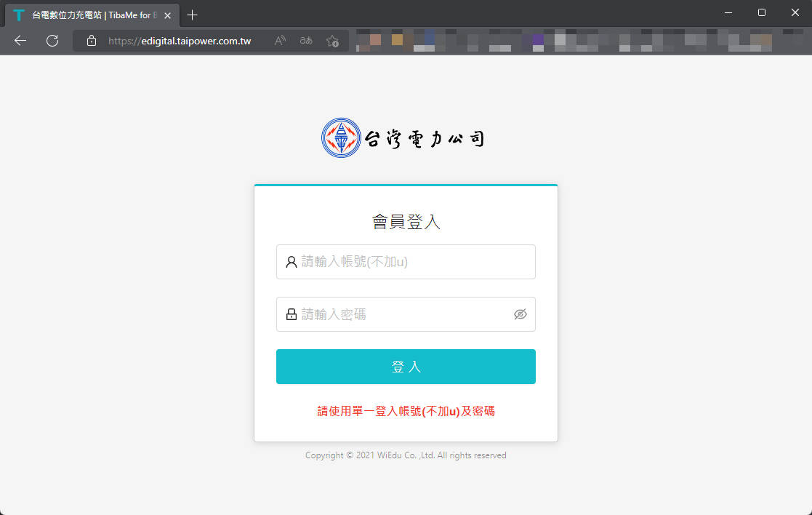Click the 登入 login button

[406, 367]
